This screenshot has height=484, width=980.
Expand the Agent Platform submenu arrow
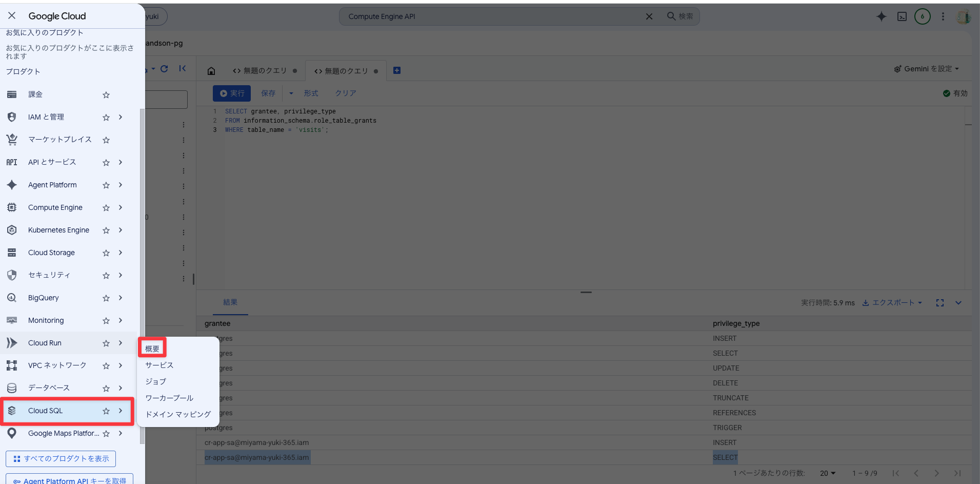click(x=121, y=185)
